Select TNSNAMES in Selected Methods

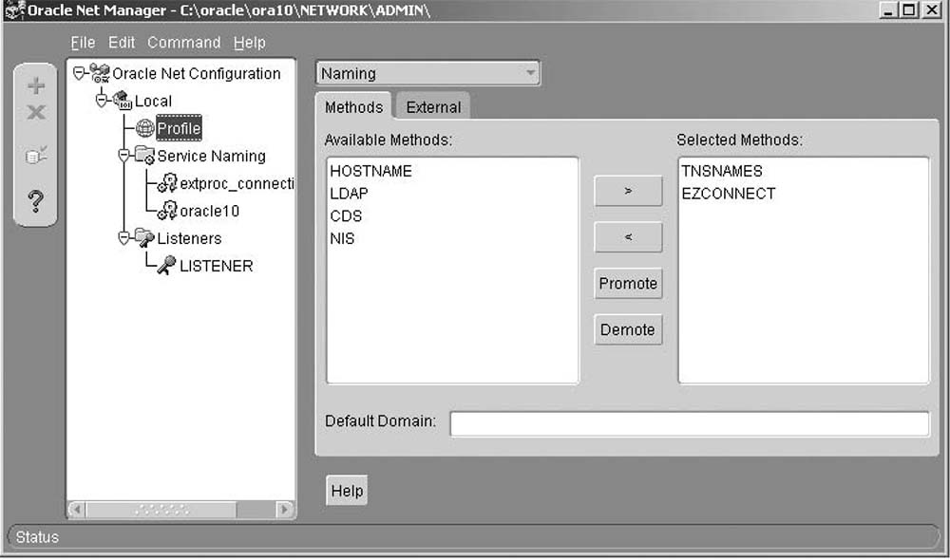(x=722, y=171)
